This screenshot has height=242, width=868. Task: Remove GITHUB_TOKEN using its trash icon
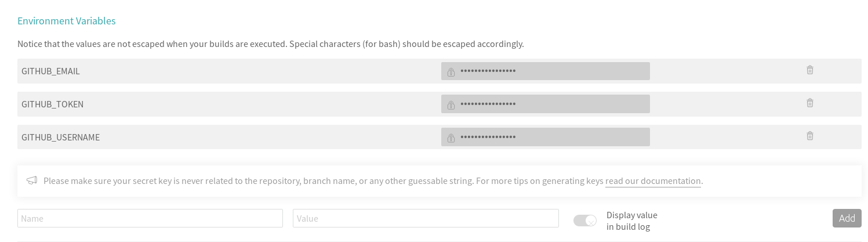point(809,103)
